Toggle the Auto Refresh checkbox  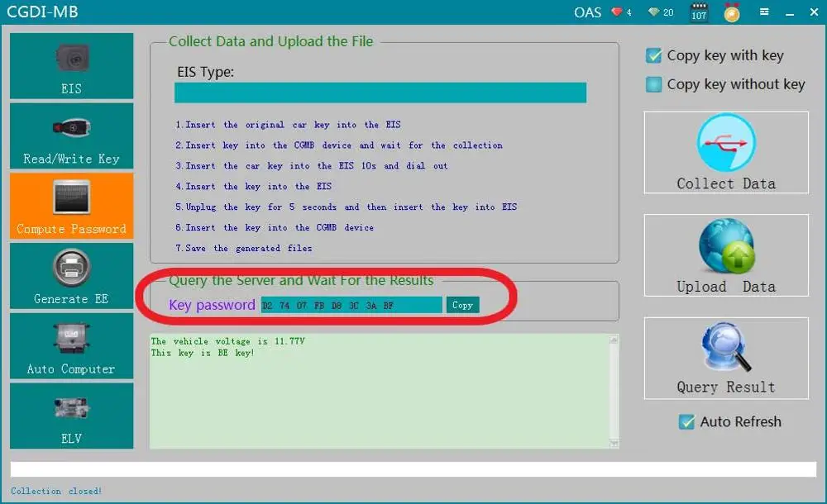pos(686,421)
